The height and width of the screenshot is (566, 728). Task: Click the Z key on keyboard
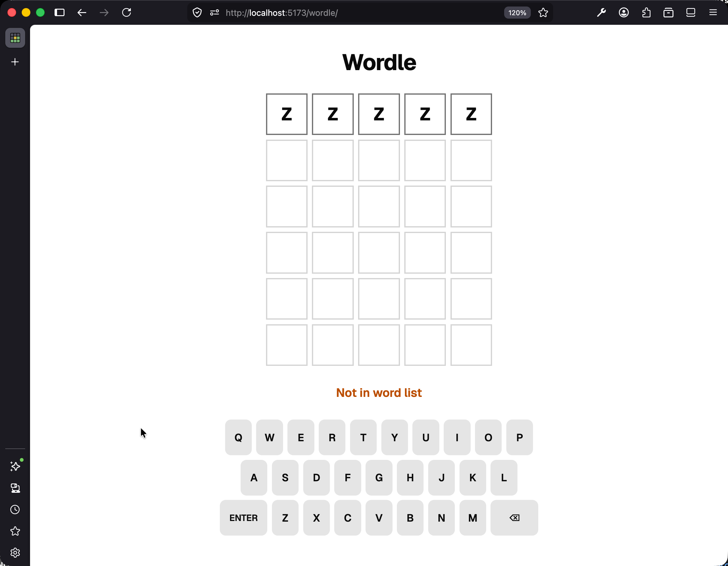(x=285, y=518)
